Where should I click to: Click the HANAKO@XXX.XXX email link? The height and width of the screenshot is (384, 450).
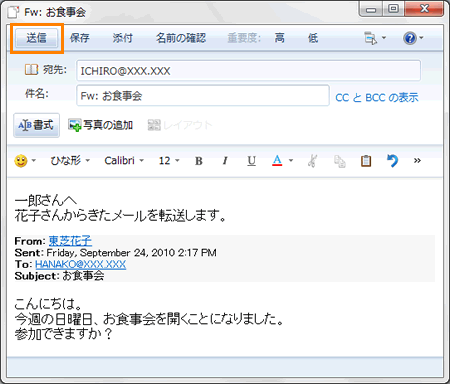pyautogui.click(x=80, y=264)
